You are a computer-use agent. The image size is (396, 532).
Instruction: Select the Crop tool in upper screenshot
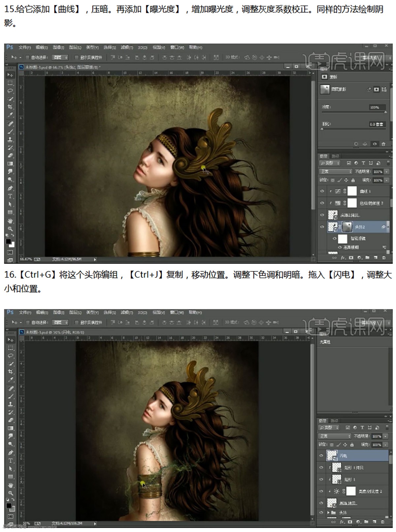click(10, 107)
